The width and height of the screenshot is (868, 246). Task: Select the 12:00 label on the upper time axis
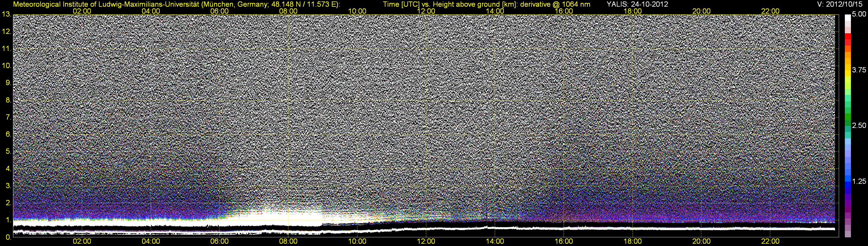[x=426, y=11]
